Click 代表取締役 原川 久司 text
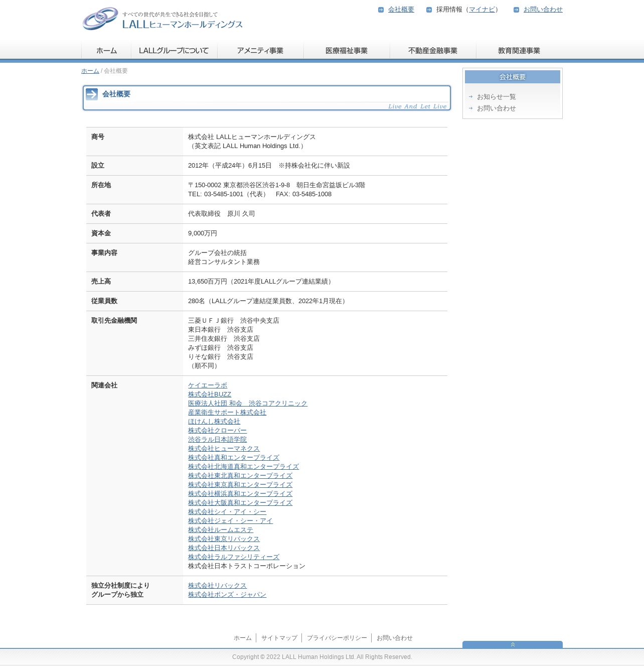Screen dimensions: 644x666 pyautogui.click(x=222, y=214)
